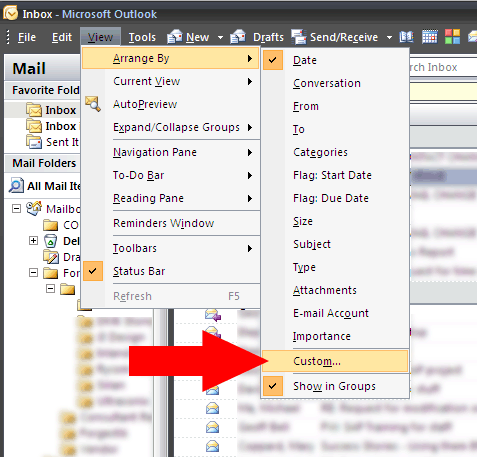Open the Send/Receive dropdown arrow
477x457 pixels.
[x=389, y=37]
